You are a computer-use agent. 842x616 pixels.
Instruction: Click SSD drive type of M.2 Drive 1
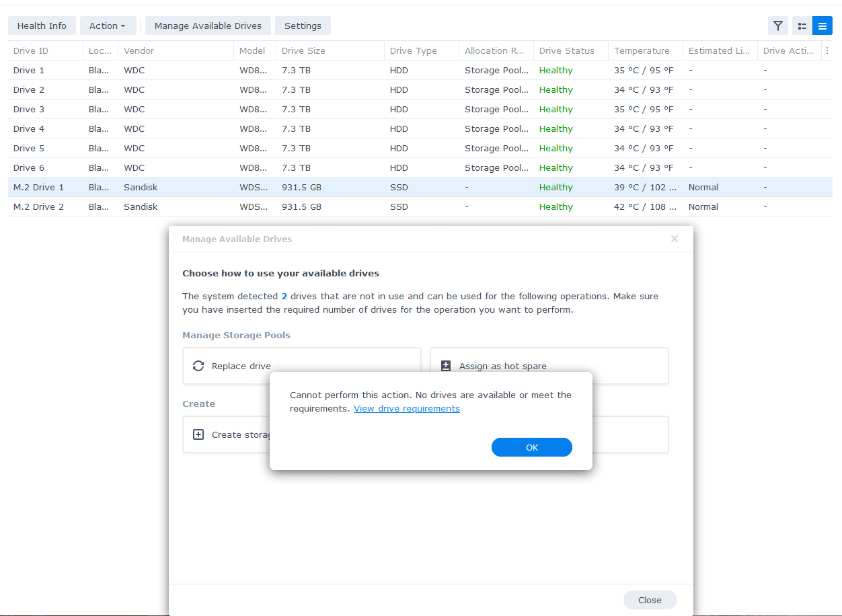(x=399, y=187)
